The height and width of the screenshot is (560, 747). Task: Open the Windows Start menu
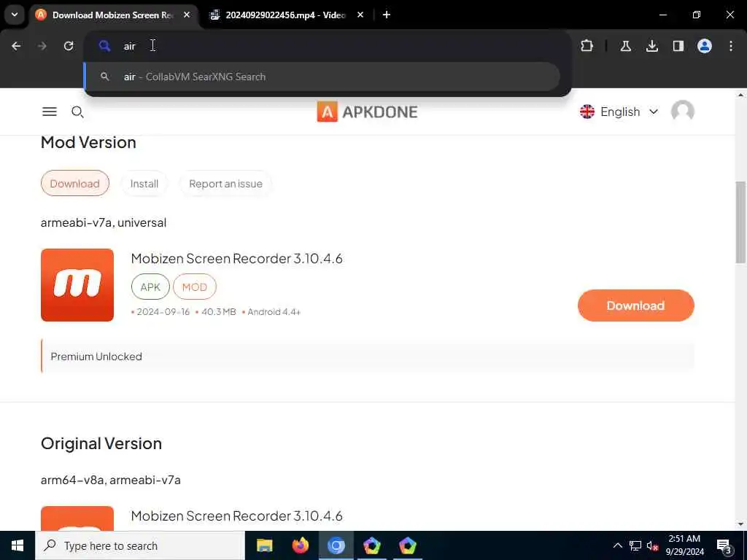point(18,545)
